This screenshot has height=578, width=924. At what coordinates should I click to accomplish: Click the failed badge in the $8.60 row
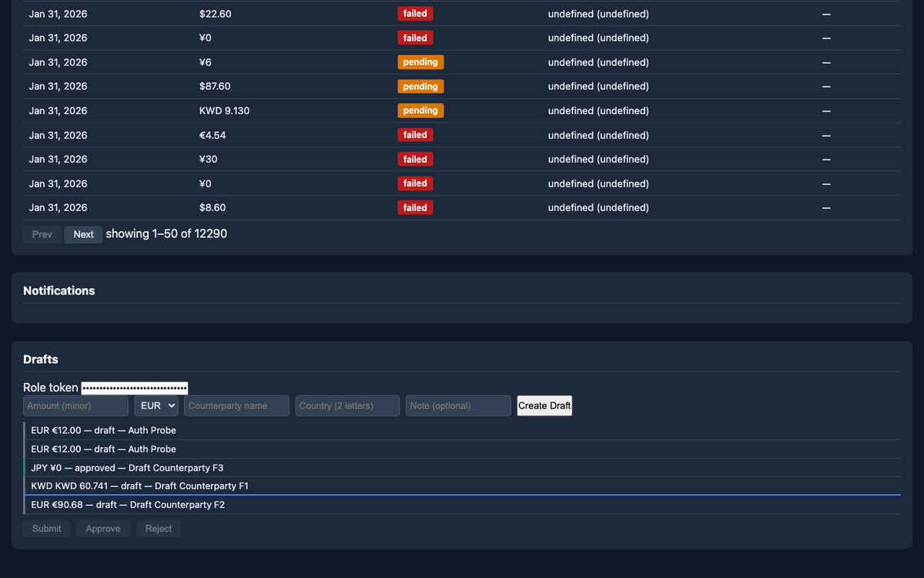(415, 208)
